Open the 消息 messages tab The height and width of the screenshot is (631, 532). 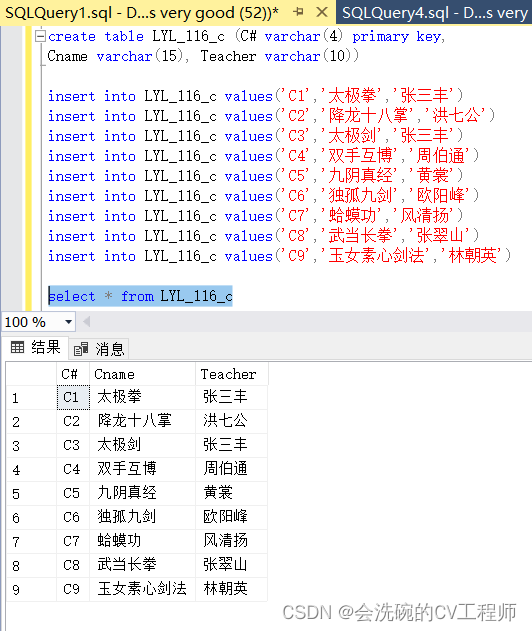coord(99,349)
